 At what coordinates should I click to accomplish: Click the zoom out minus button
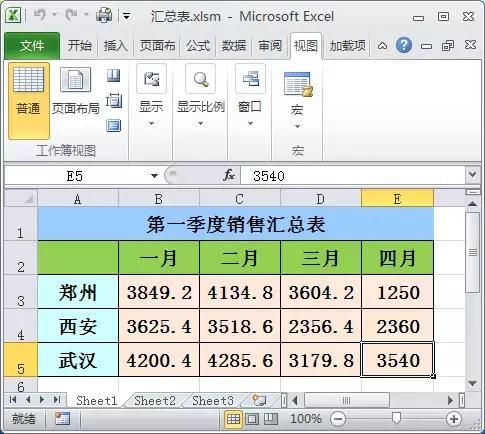pyautogui.click(x=338, y=419)
